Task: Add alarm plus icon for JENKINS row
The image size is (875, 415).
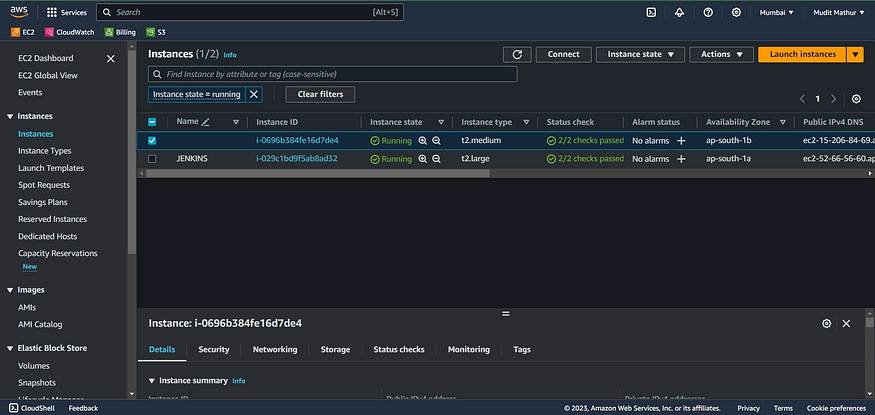Action: click(x=681, y=159)
